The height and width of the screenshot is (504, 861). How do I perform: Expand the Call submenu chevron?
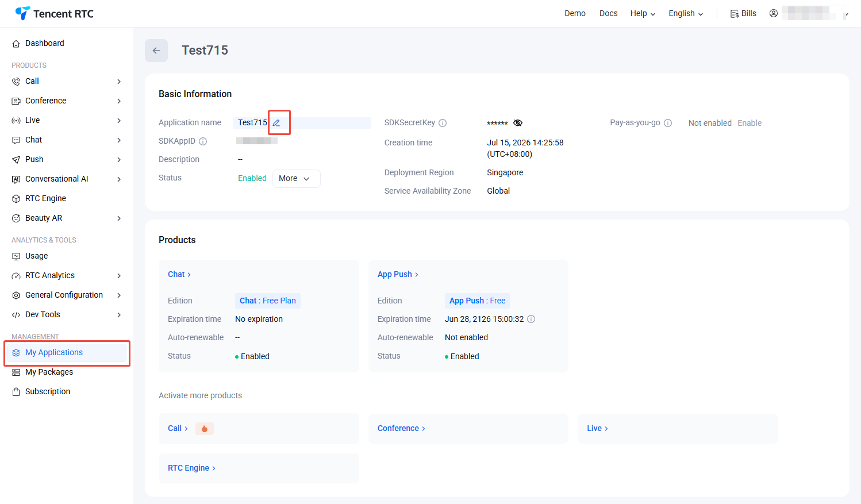119,82
